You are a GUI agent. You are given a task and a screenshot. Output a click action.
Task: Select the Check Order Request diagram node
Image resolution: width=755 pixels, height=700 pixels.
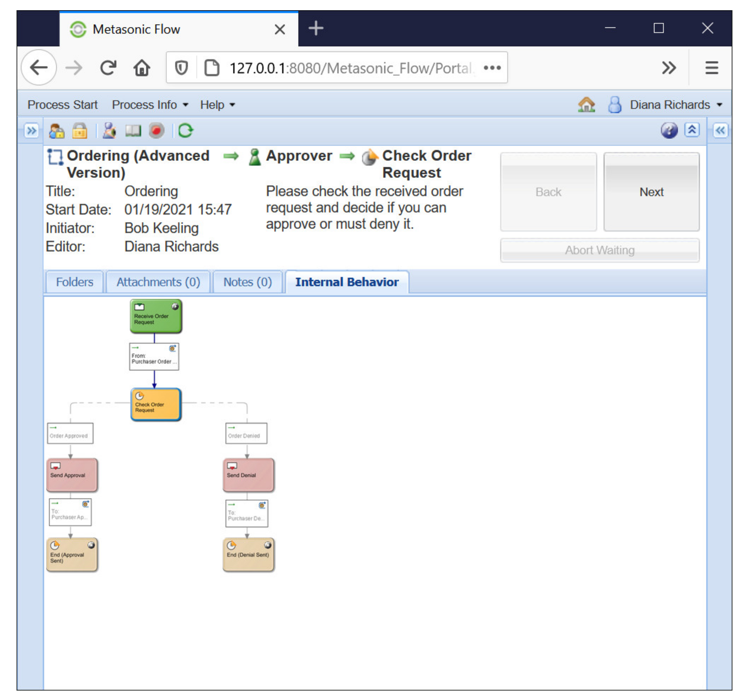pyautogui.click(x=155, y=404)
